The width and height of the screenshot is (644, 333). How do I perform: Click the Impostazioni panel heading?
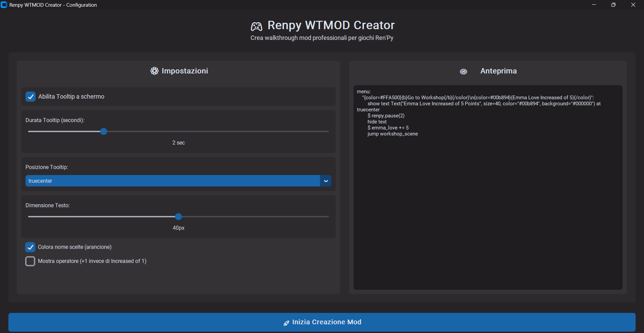pyautogui.click(x=185, y=71)
